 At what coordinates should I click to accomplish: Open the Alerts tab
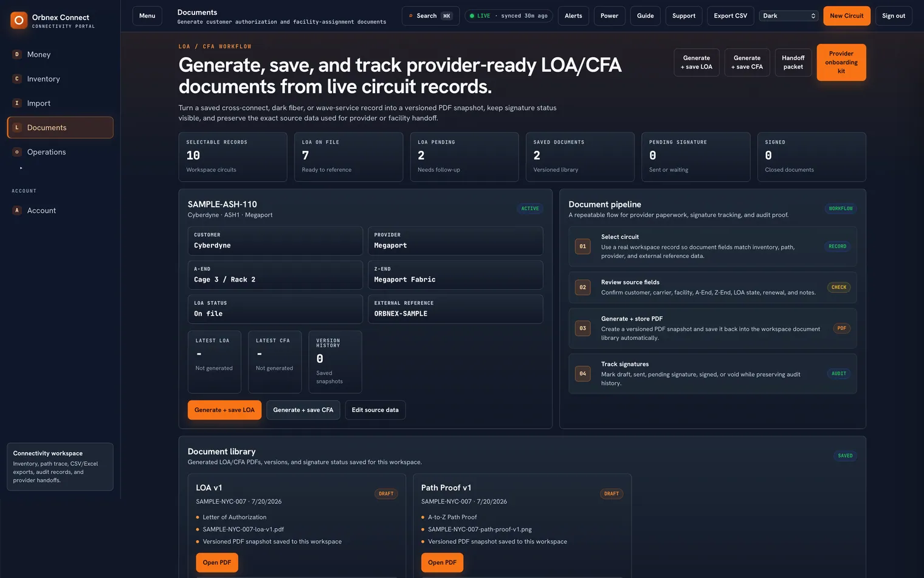pos(573,16)
